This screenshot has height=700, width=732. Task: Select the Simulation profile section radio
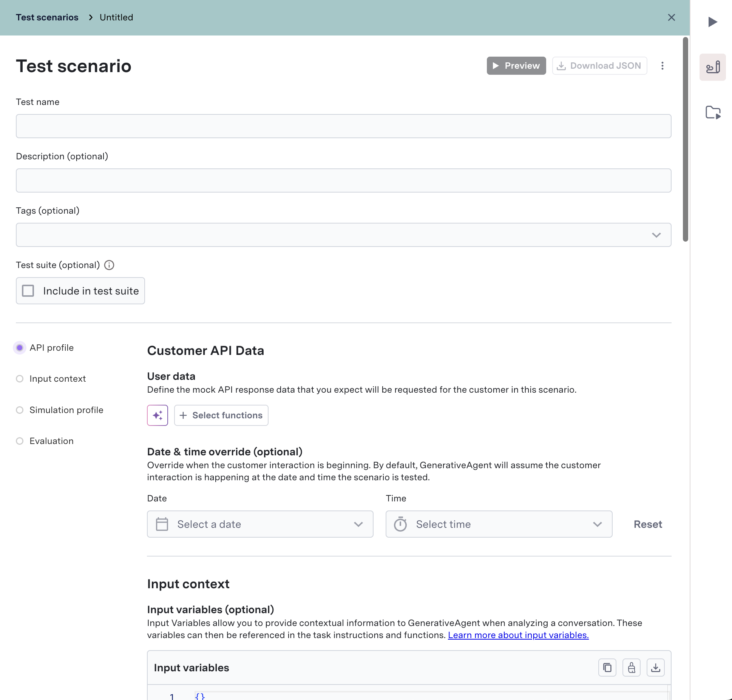20,410
